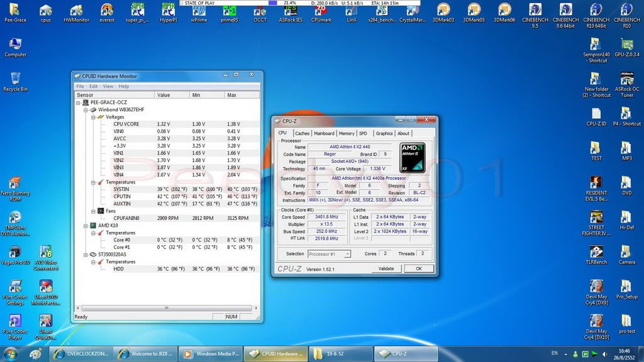The image size is (644, 362).
Task: Open the Computer desktop icon
Action: pos(15,47)
